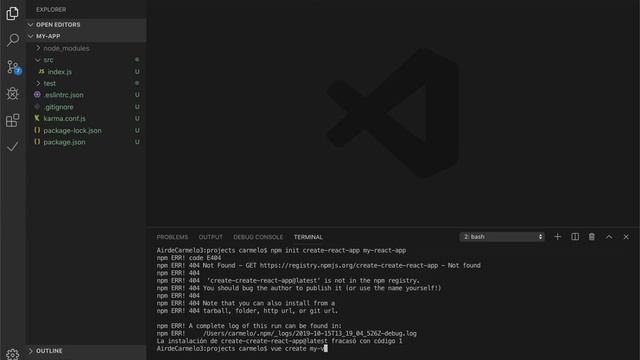Click the 'La instalación de create-create-react-app' line

280,341
